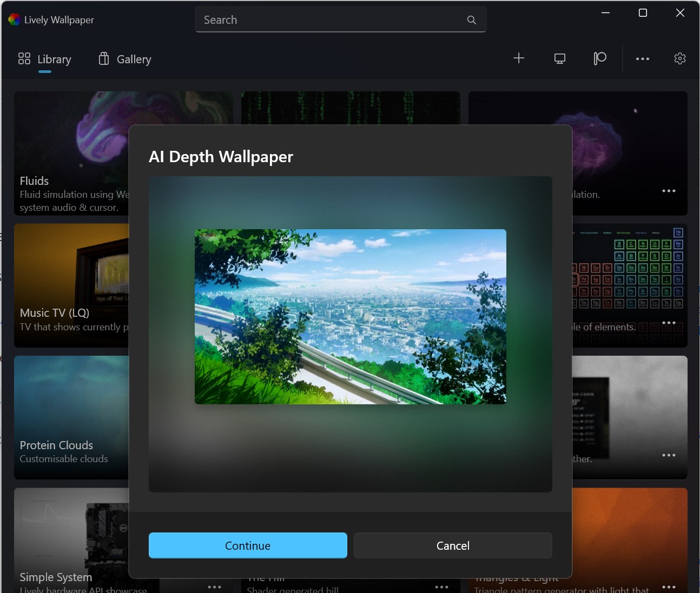700x593 pixels.
Task: Open options menu on Triangles & Light wallpaper
Action: [669, 587]
